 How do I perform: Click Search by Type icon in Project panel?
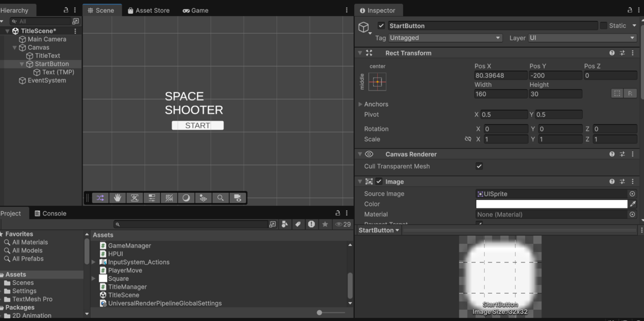click(285, 225)
